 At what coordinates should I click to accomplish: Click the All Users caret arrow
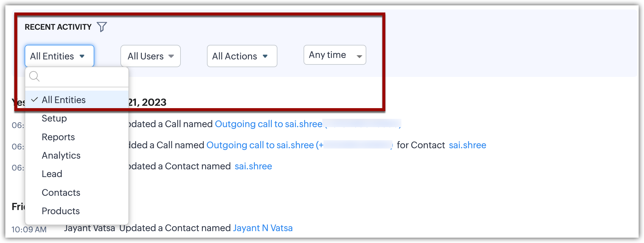click(x=171, y=56)
